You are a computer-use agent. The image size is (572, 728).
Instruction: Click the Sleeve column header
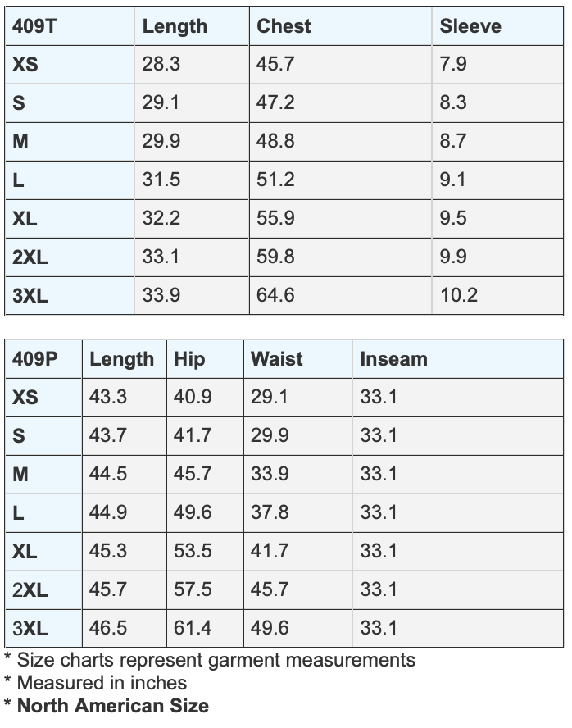coord(470,26)
